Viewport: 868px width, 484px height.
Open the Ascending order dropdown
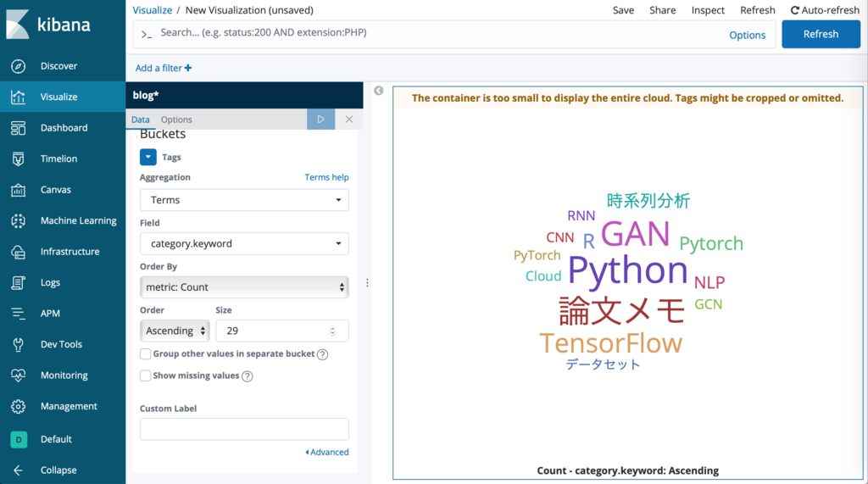click(175, 331)
